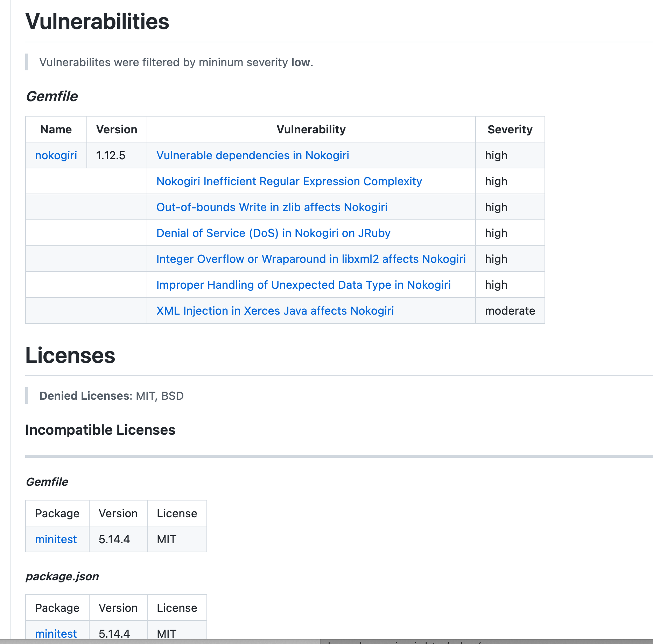Click the Incompatible Licenses heading
The height and width of the screenshot is (644, 653).
pyautogui.click(x=100, y=430)
